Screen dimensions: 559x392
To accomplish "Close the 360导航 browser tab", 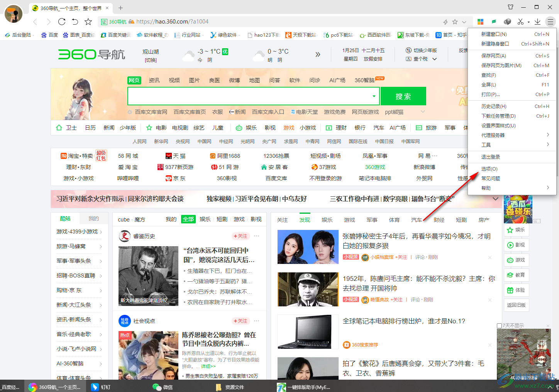I will point(107,8).
